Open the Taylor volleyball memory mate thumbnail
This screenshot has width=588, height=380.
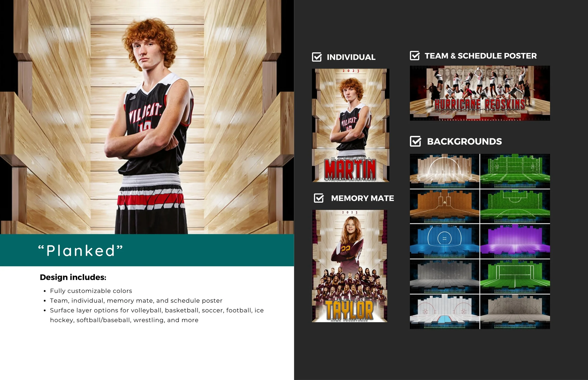(x=349, y=266)
